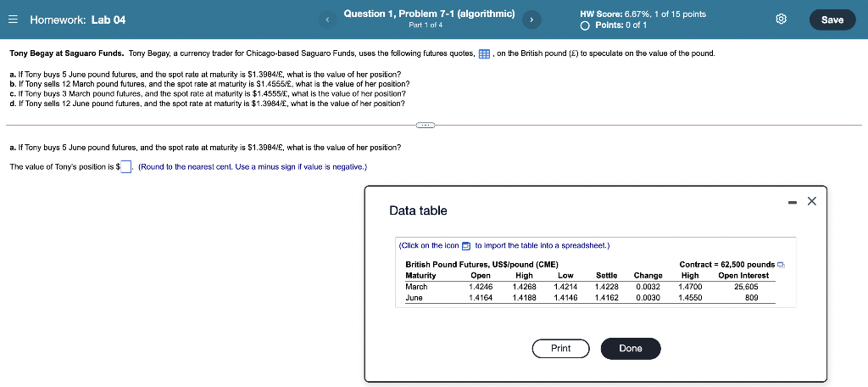Click June lifetime High value 1.4550
Screen dimensions: 868x387
[x=690, y=298]
